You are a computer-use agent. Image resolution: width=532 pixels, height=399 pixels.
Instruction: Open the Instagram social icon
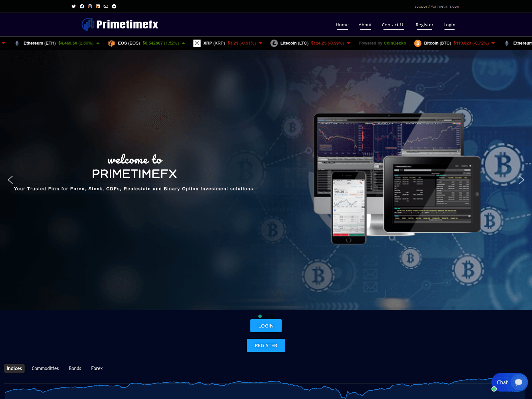[x=90, y=6]
